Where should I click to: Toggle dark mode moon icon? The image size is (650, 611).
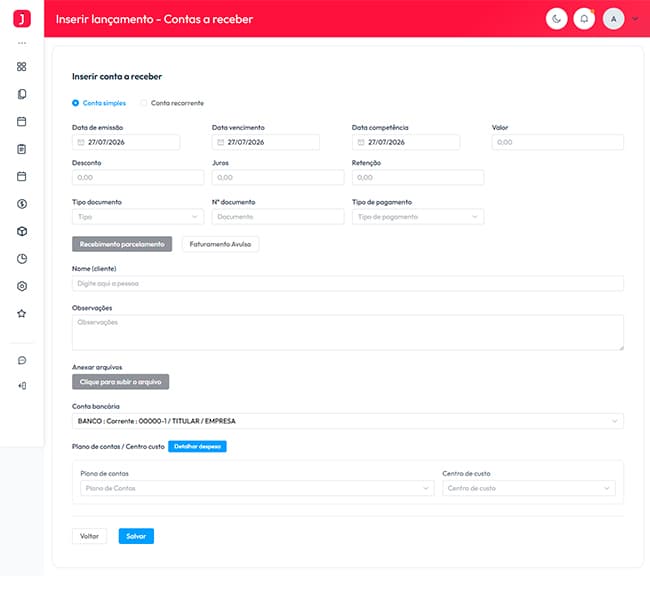556,19
